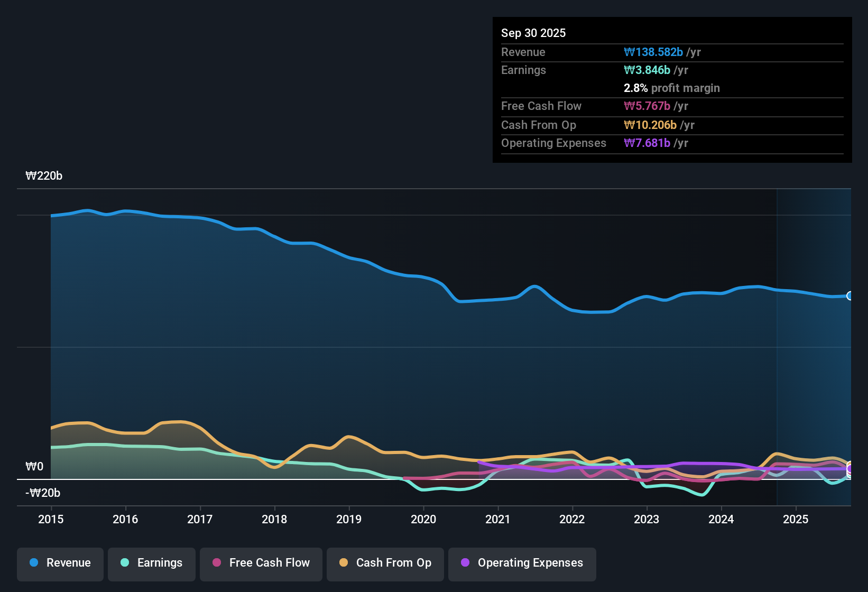The height and width of the screenshot is (592, 868).
Task: Toggle visibility of the Revenue series
Action: pos(60,563)
